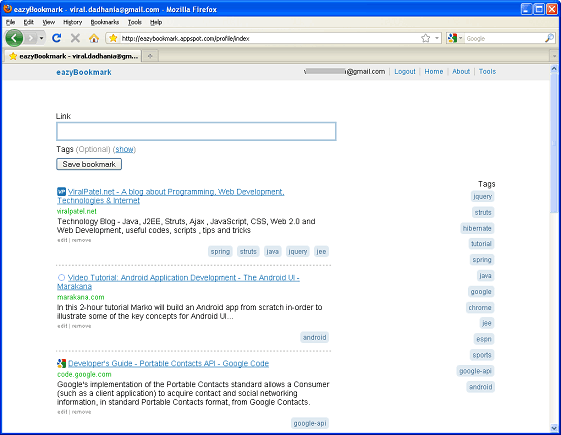The image size is (561, 435).
Task: Click remove under the ViralPatel.net bookmark
Action: point(81,240)
